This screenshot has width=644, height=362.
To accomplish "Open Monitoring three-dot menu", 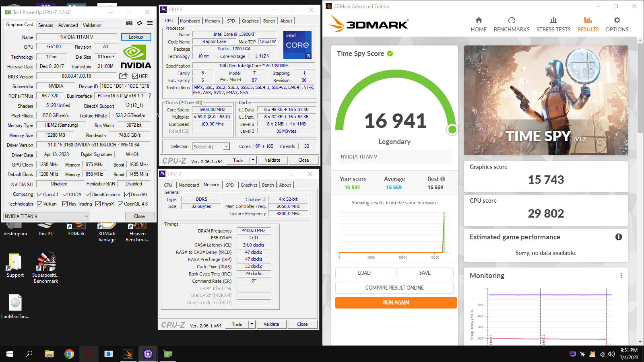I will pyautogui.click(x=621, y=276).
